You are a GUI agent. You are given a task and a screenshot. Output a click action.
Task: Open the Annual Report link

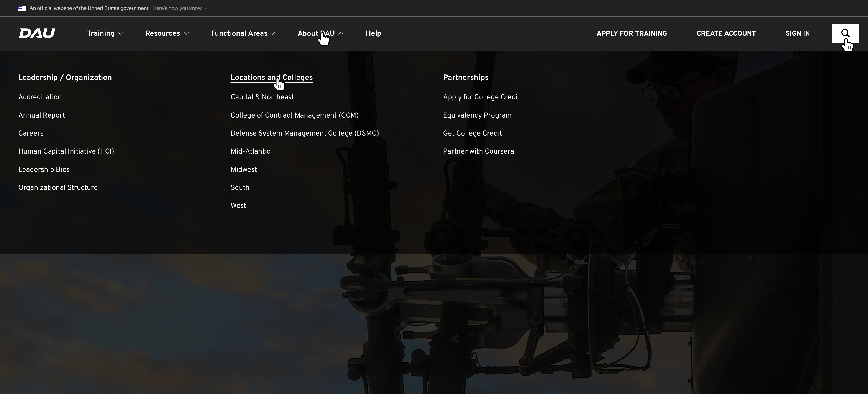pos(42,115)
